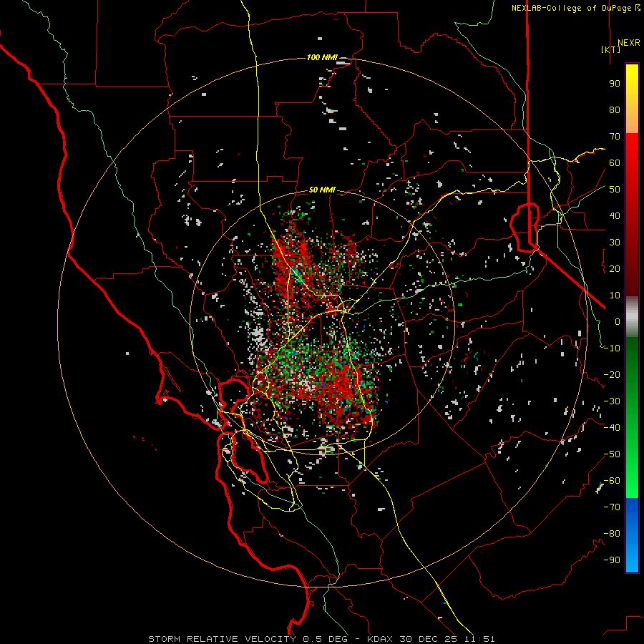Click the -40 value on the velocity scale
Image resolution: width=644 pixels, height=644 pixels.
pyautogui.click(x=612, y=428)
